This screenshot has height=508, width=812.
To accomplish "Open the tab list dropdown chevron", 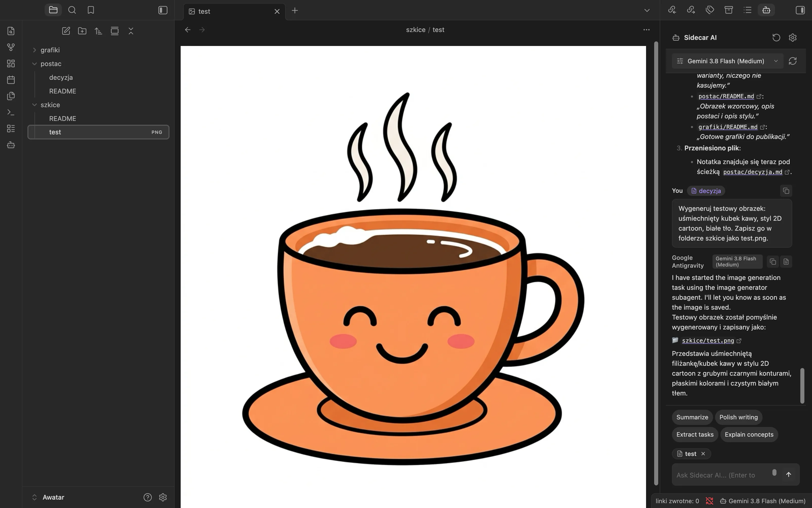I will pos(647,10).
